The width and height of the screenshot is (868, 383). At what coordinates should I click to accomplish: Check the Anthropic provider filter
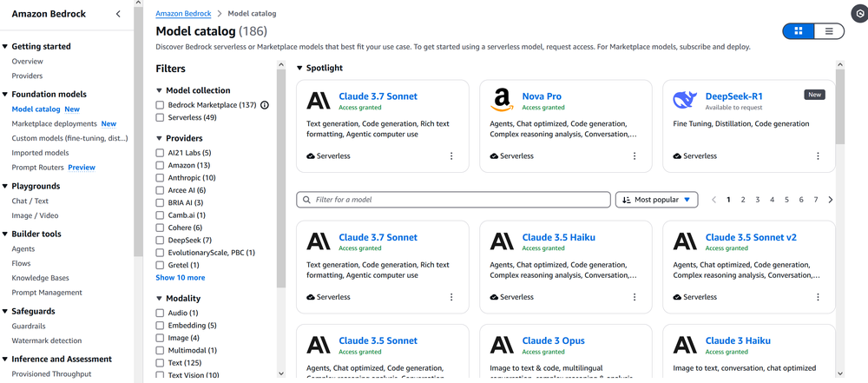click(160, 178)
